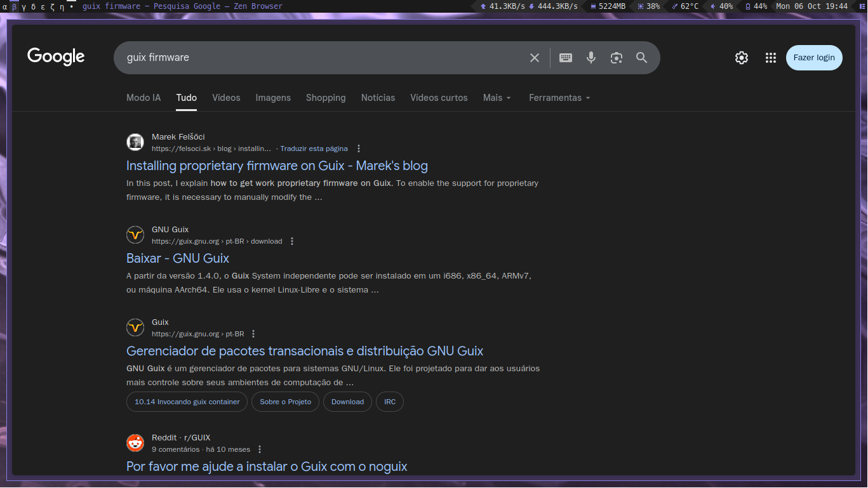Click into the guix firmware search field
This screenshot has height=488, width=868.
tap(317, 58)
